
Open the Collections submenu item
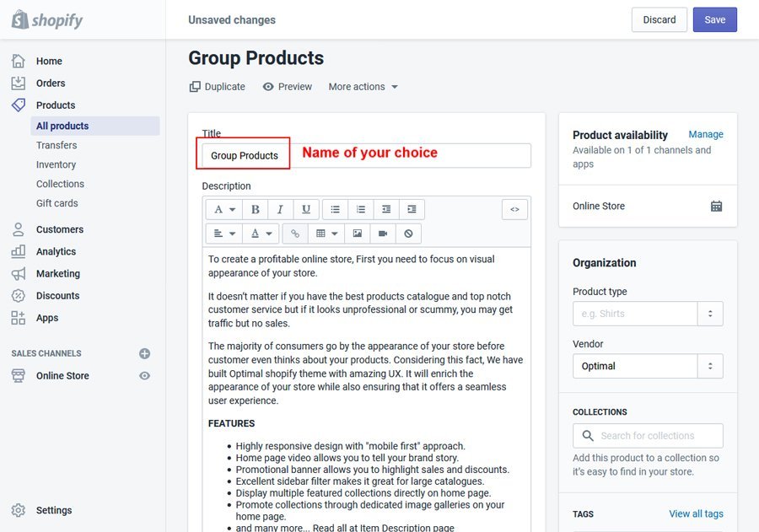tap(60, 184)
